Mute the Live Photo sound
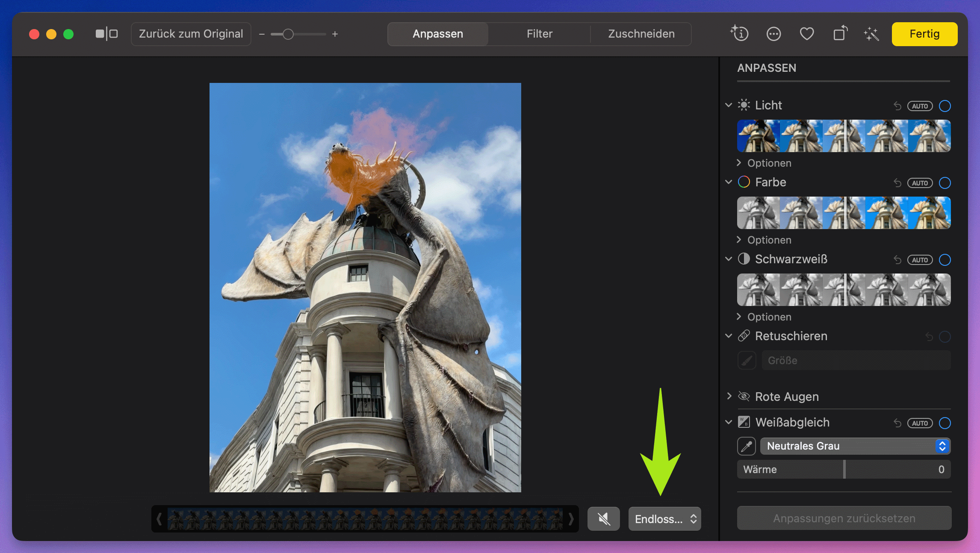 point(603,519)
